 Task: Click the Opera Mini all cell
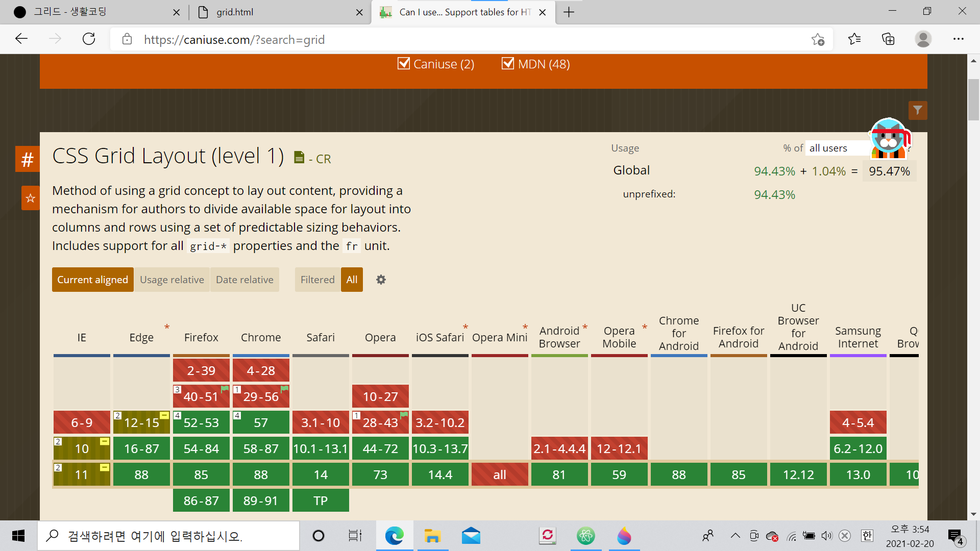click(500, 474)
